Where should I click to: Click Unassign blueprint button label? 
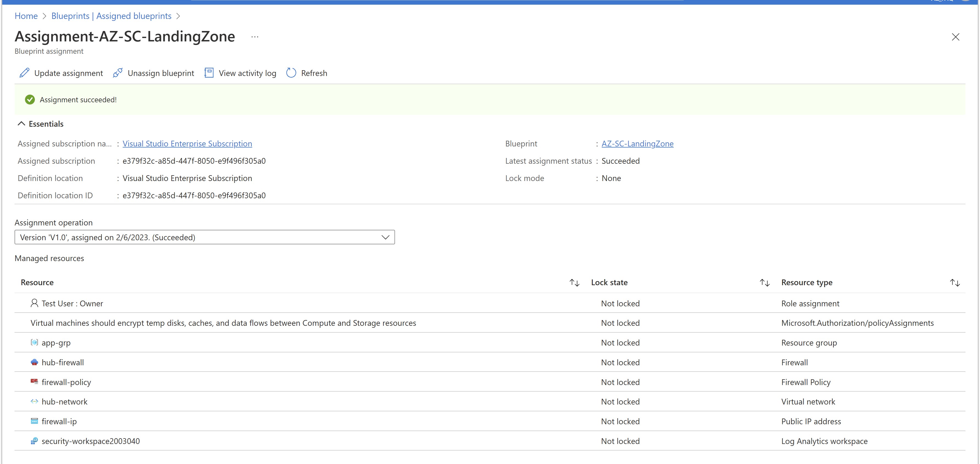(161, 73)
